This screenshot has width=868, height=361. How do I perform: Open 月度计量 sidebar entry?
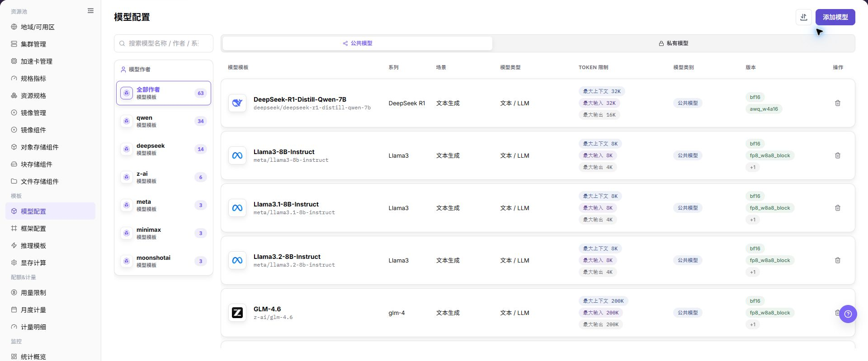pos(50,310)
